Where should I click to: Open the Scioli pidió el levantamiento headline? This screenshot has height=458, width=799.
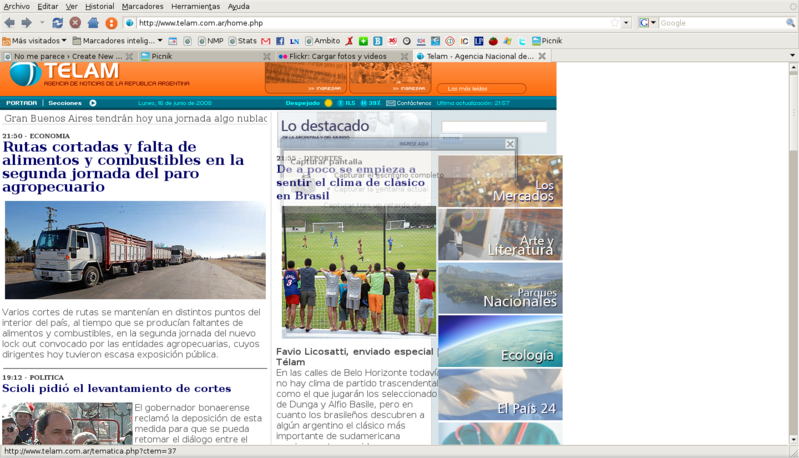click(116, 388)
